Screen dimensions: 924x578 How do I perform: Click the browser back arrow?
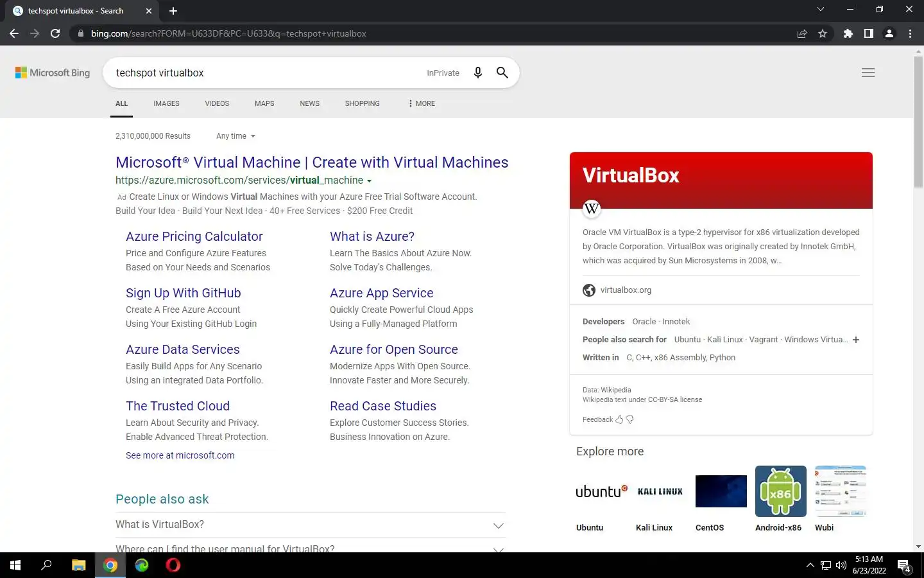[14, 33]
